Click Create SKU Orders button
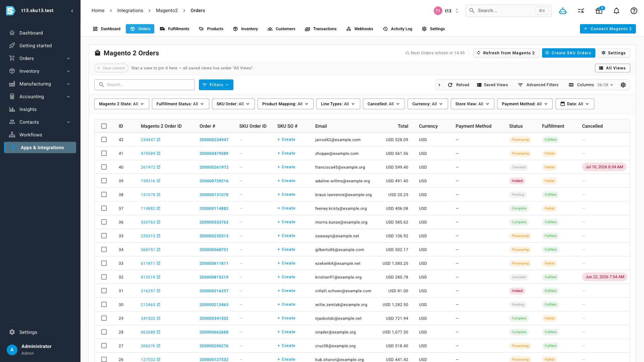 click(x=569, y=53)
